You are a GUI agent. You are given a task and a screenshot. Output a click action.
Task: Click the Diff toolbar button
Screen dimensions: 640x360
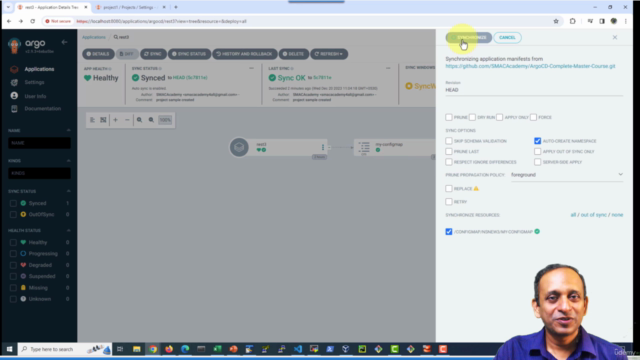[x=127, y=54]
